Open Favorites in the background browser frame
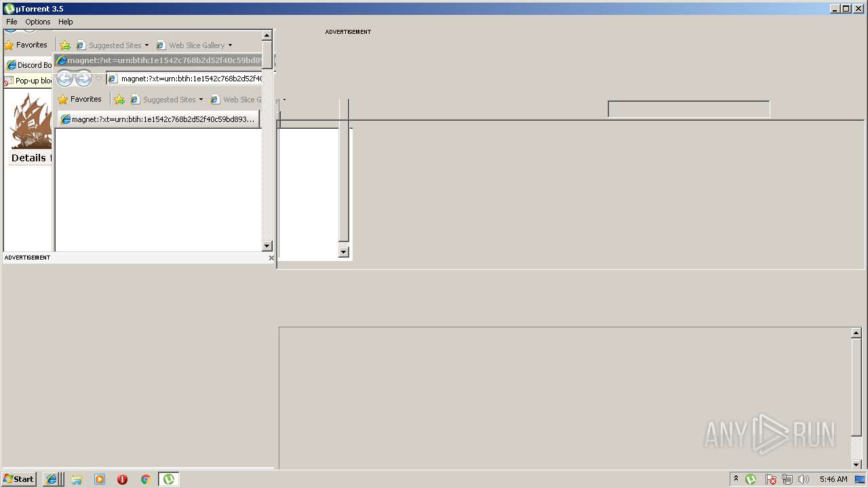Screen dimensions: 868x488 (26, 45)
